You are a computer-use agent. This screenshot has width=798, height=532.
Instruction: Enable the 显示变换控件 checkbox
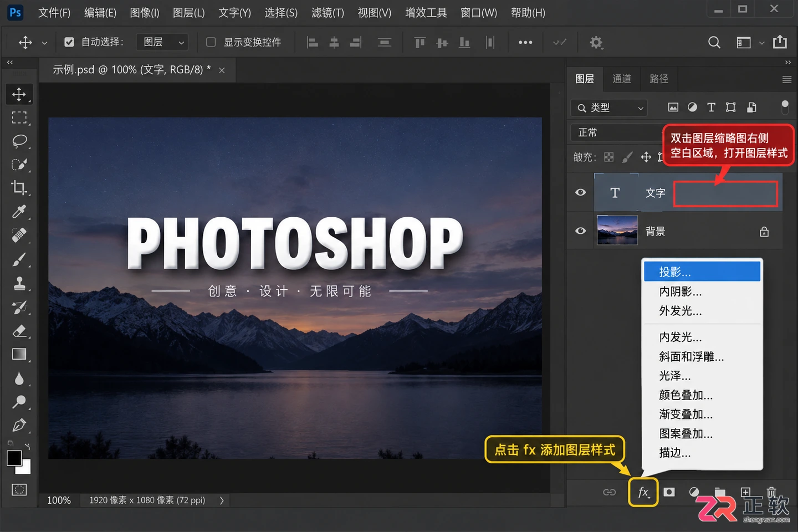(211, 42)
